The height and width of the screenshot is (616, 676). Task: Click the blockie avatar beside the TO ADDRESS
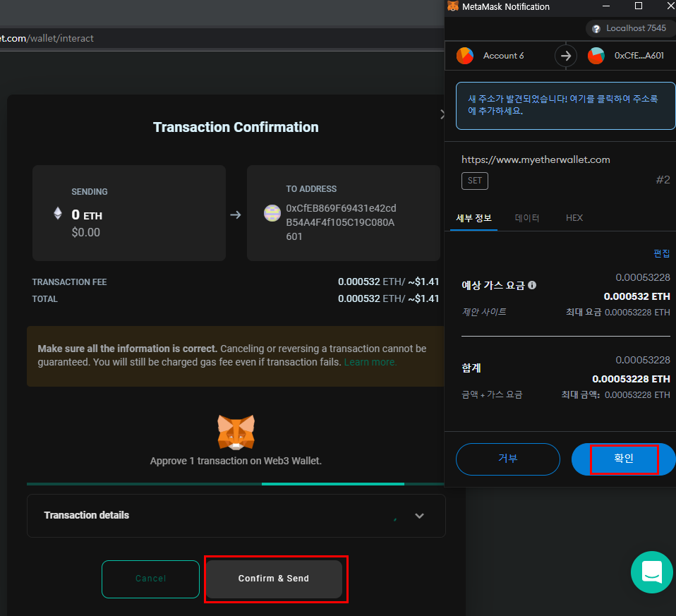[272, 213]
